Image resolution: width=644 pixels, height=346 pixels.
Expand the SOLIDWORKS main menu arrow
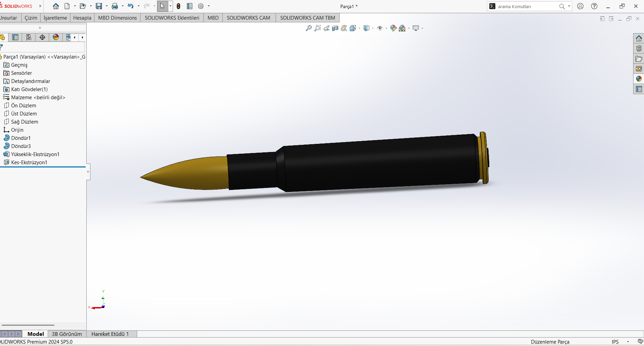click(40, 6)
